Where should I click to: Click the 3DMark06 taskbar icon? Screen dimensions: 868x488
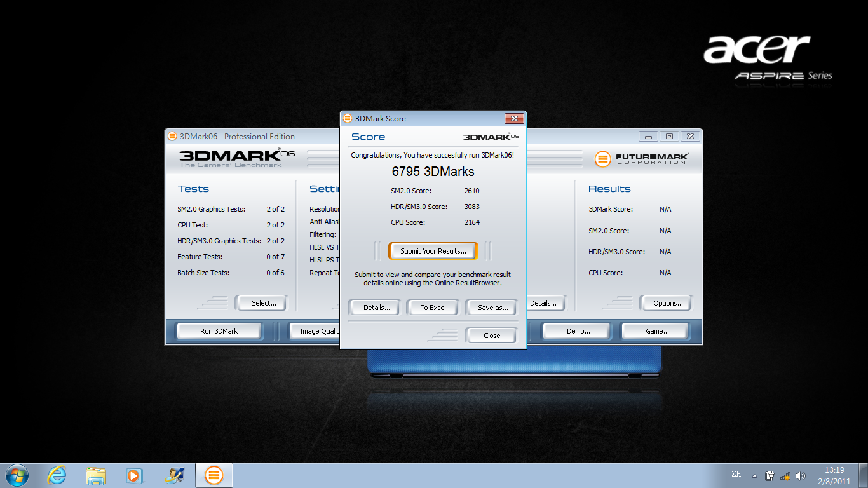click(214, 475)
